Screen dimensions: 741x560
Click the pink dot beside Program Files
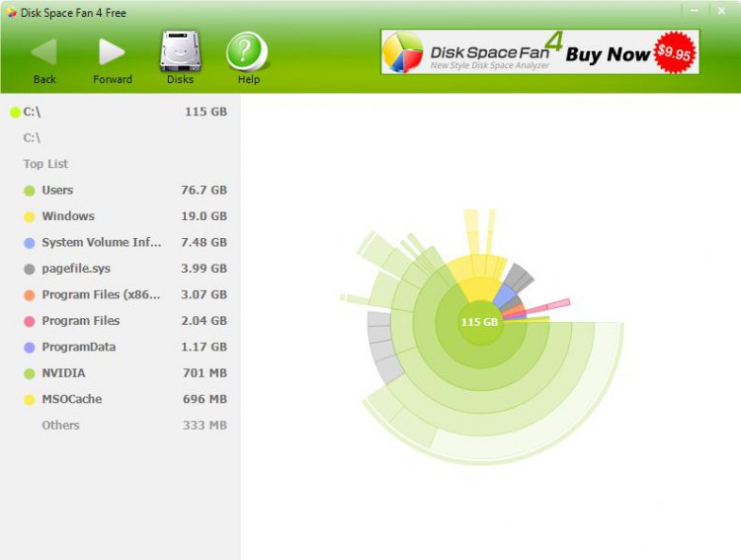coord(30,322)
